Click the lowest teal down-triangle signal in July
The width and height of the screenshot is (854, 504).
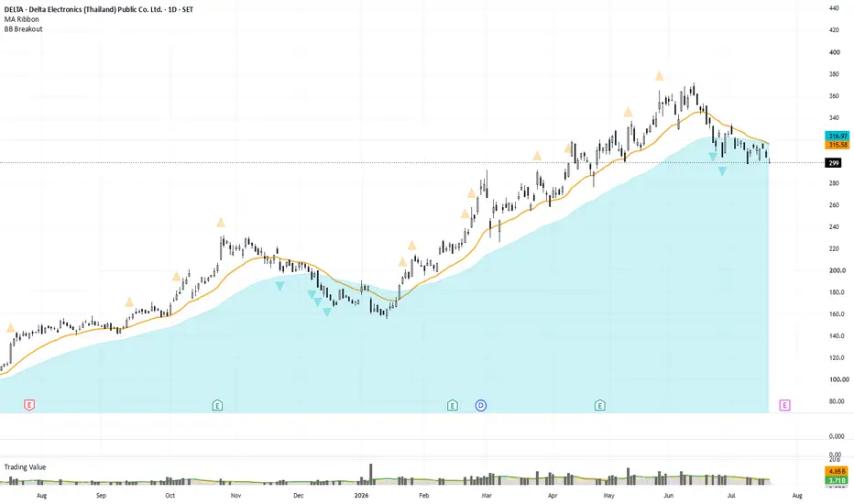pos(722,171)
